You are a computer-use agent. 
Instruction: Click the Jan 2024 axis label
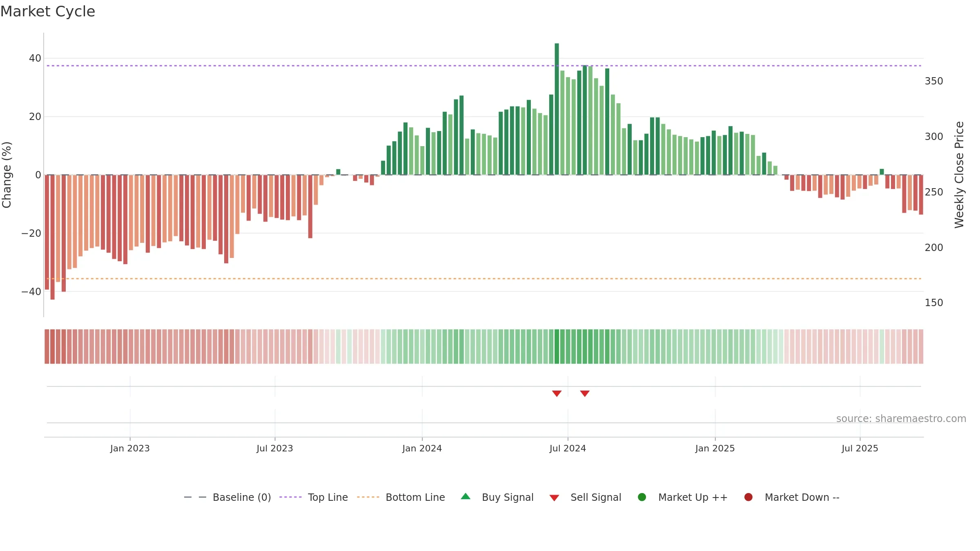point(422,448)
